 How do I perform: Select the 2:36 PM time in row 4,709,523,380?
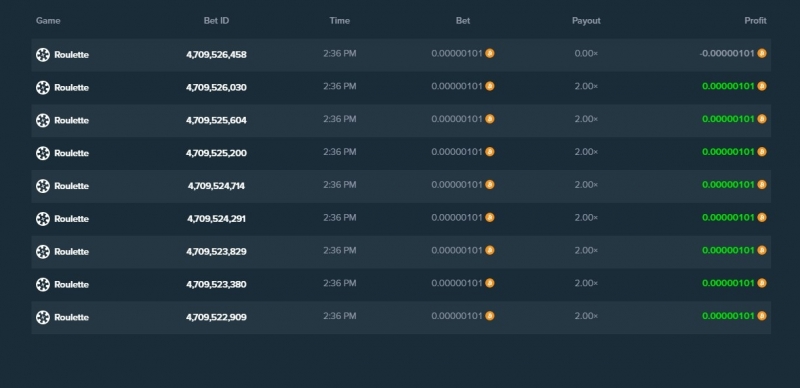pos(340,283)
